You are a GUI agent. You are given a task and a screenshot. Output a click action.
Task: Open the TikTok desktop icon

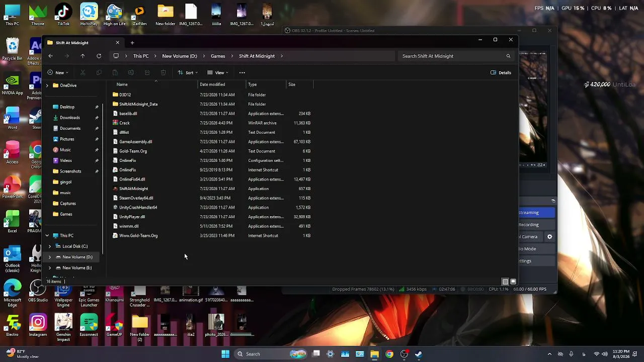[63, 14]
